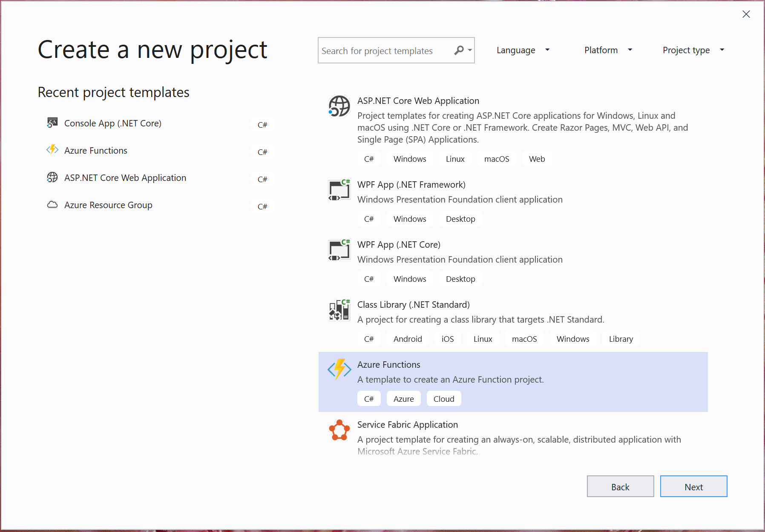Viewport: 765px width, 532px height.
Task: Click the Linux tag under ASP.NET Core
Action: point(455,159)
